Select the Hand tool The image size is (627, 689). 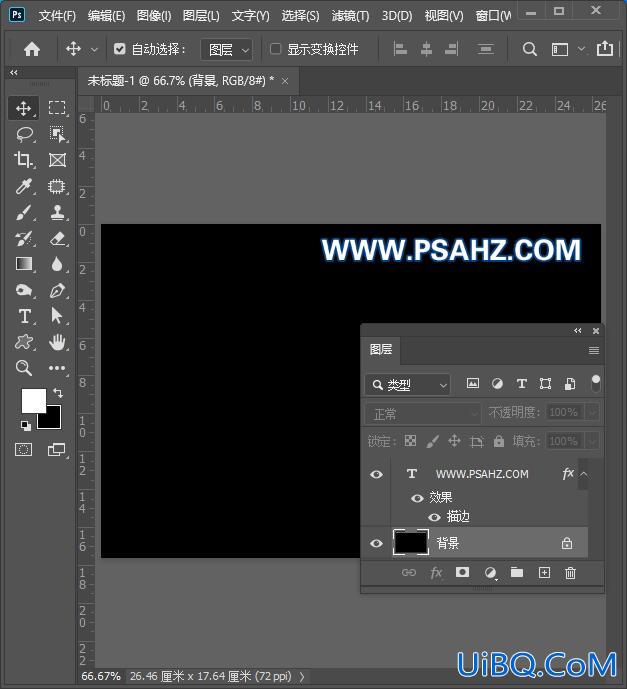coord(57,342)
